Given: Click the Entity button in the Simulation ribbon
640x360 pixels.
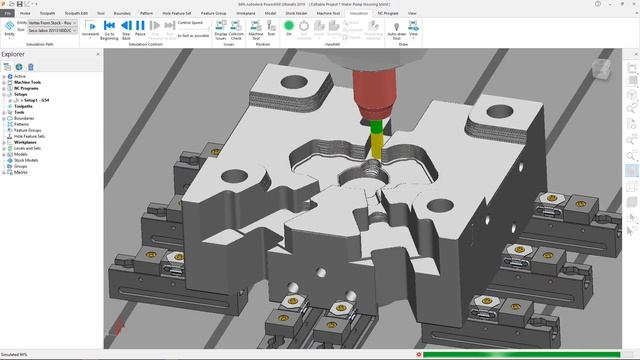Looking at the screenshot, I should [x=9, y=29].
